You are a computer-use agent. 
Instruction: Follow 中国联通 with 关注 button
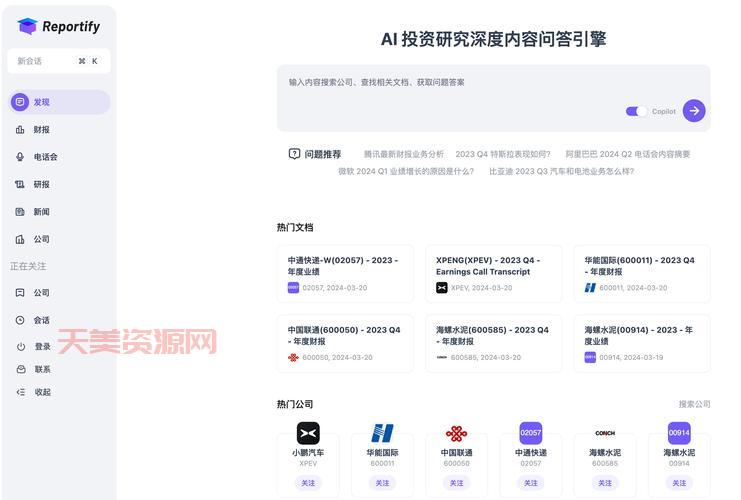click(457, 483)
